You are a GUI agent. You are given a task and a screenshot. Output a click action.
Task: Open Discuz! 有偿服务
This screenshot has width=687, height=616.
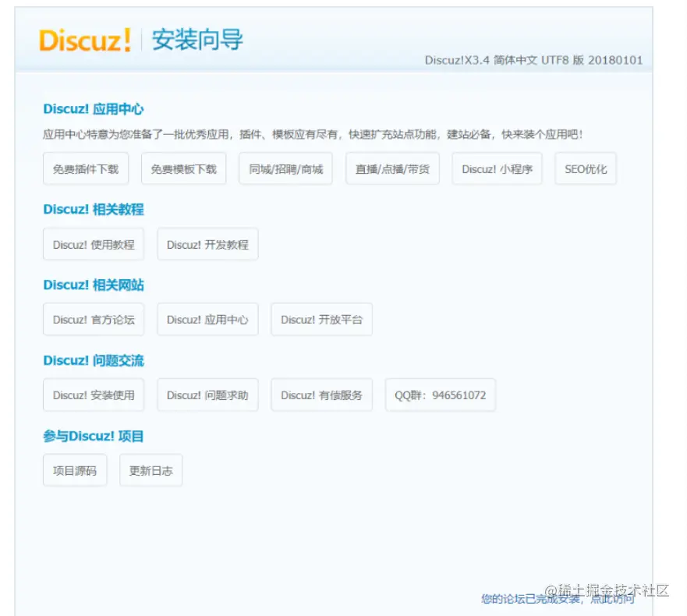(x=321, y=395)
